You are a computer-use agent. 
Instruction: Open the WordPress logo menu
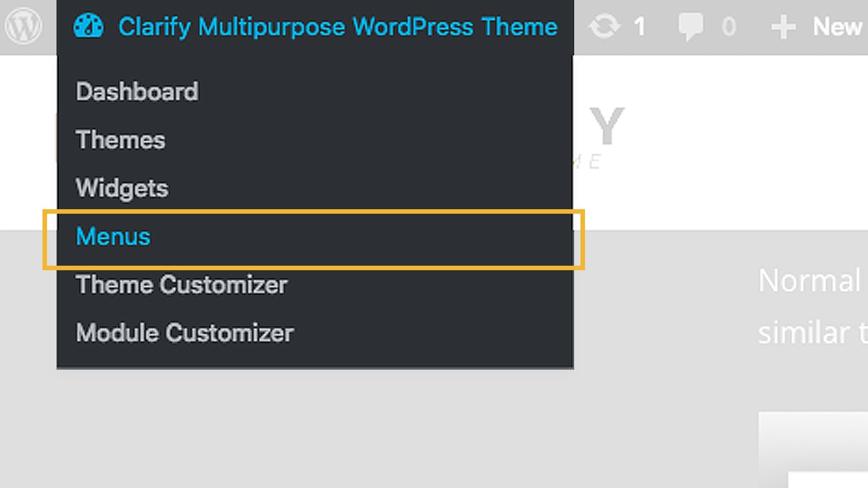pos(23,26)
